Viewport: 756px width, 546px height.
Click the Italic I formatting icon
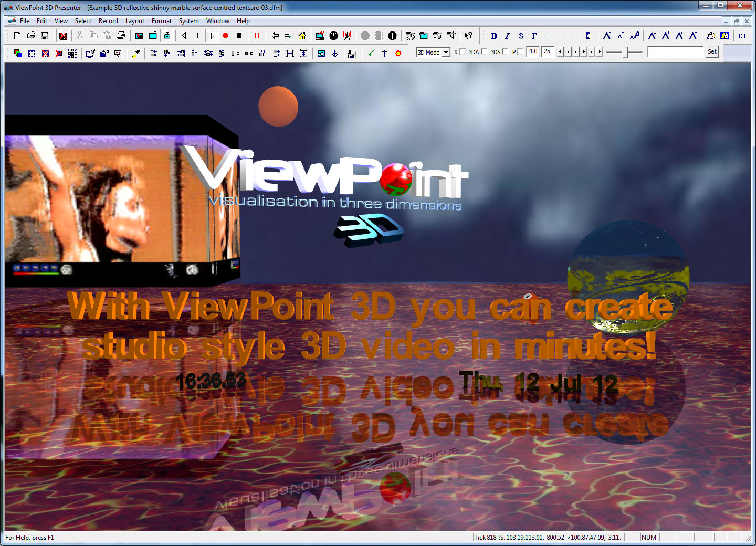coord(507,36)
